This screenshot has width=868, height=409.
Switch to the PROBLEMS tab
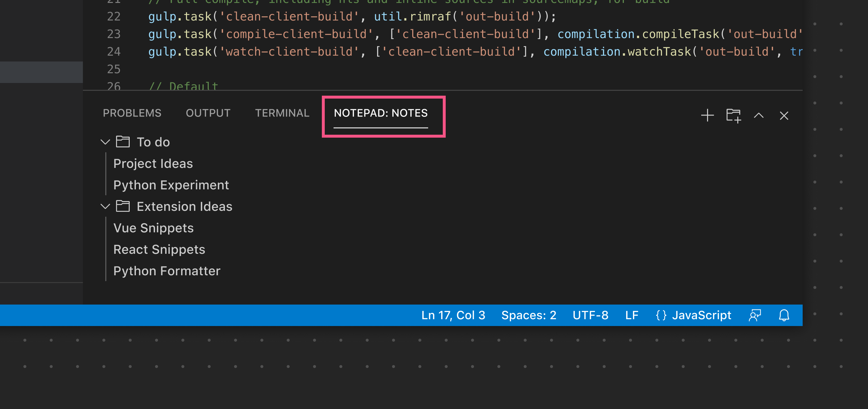click(132, 113)
